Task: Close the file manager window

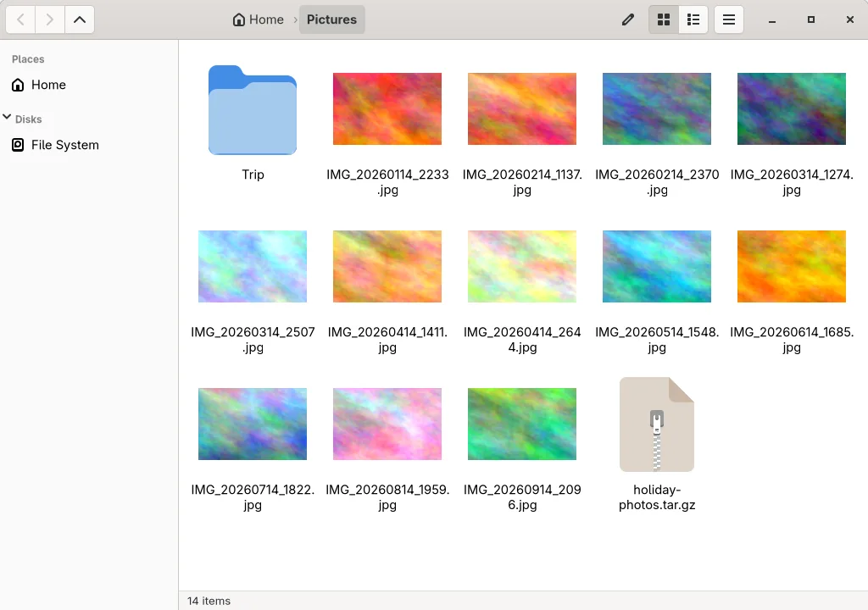Action: [849, 20]
